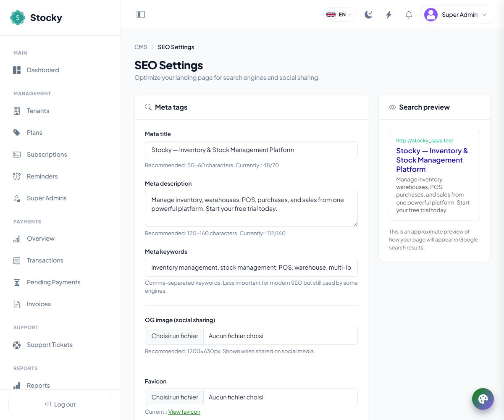
Task: Open the theme palette customizer button
Action: (x=483, y=399)
